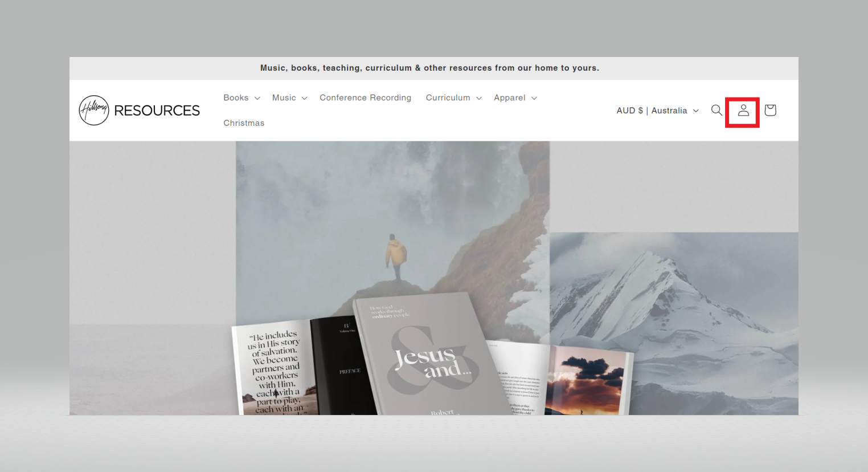The height and width of the screenshot is (472, 868).
Task: Open the shopping cart icon
Action: pyautogui.click(x=770, y=110)
